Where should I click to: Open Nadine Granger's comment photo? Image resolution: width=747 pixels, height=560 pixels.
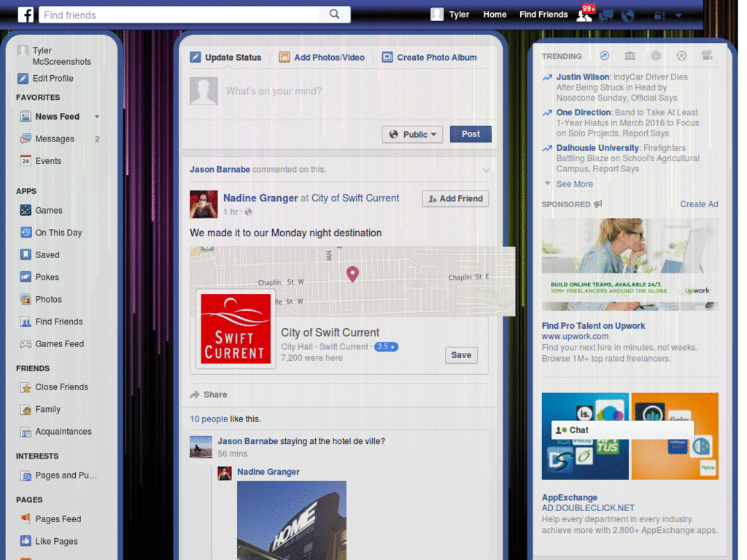tap(292, 520)
